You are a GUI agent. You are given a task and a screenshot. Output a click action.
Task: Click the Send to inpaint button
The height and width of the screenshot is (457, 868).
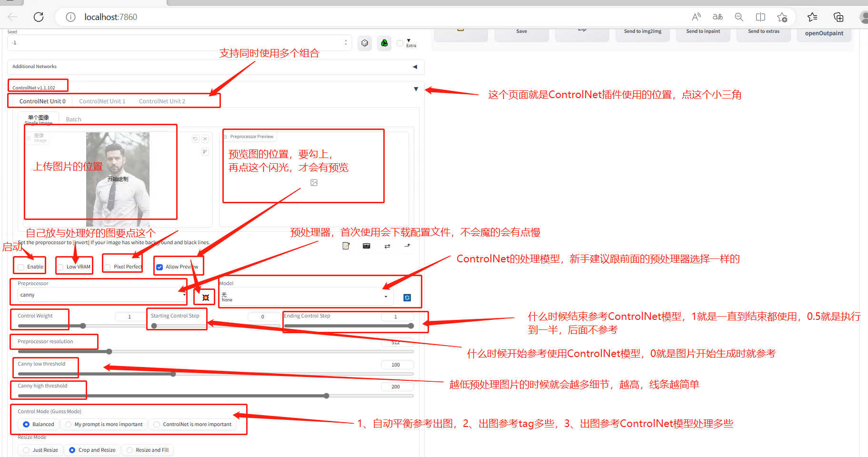(x=703, y=32)
